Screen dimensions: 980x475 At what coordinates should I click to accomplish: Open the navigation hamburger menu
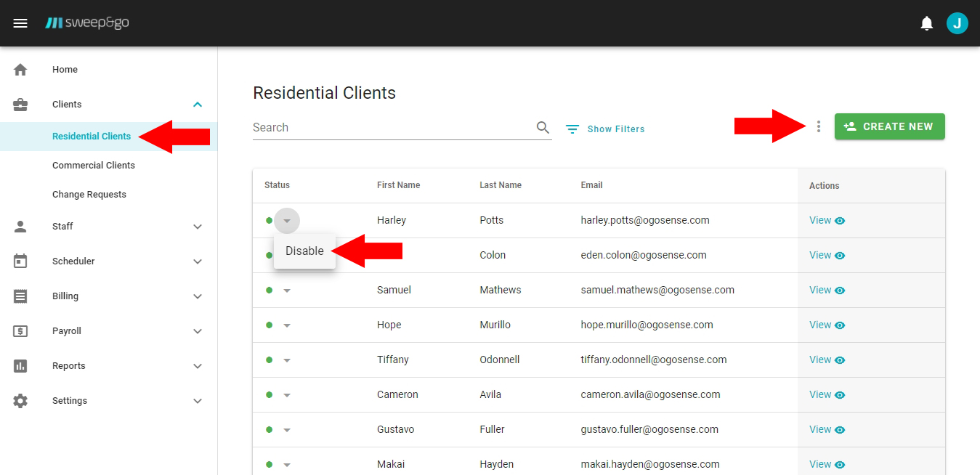20,23
